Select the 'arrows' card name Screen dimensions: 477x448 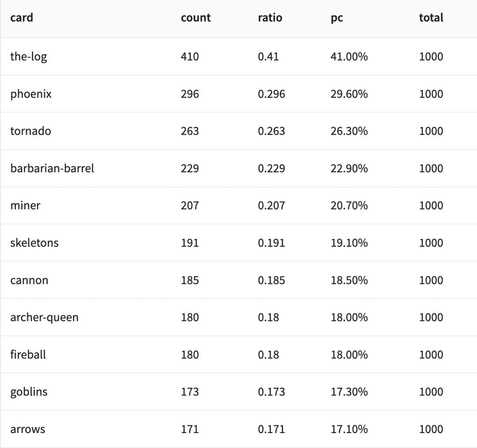[27, 429]
